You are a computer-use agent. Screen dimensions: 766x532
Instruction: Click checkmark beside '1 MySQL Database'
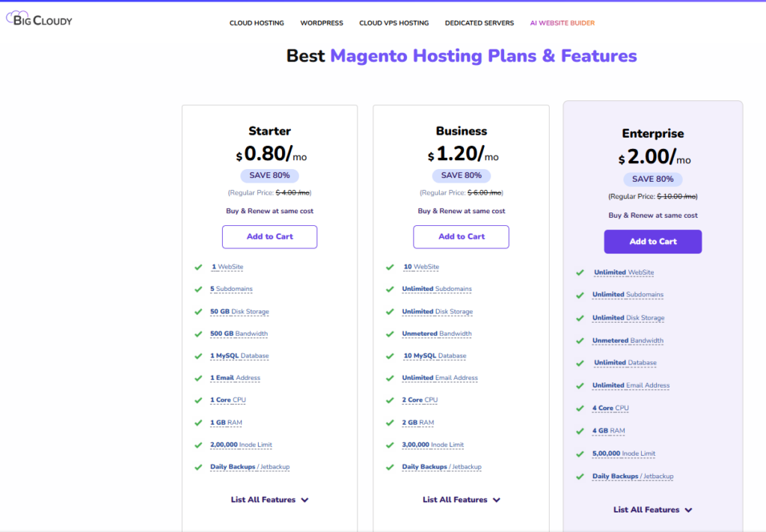(x=198, y=356)
